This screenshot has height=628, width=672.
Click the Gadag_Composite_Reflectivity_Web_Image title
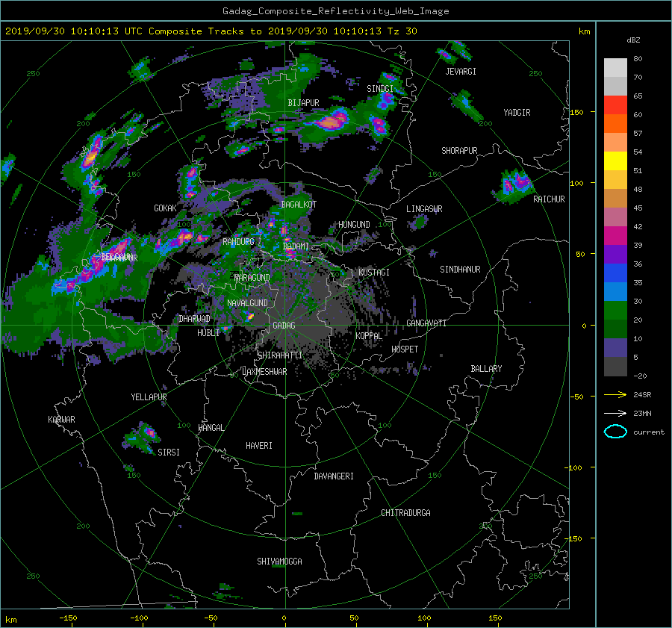[x=335, y=11]
